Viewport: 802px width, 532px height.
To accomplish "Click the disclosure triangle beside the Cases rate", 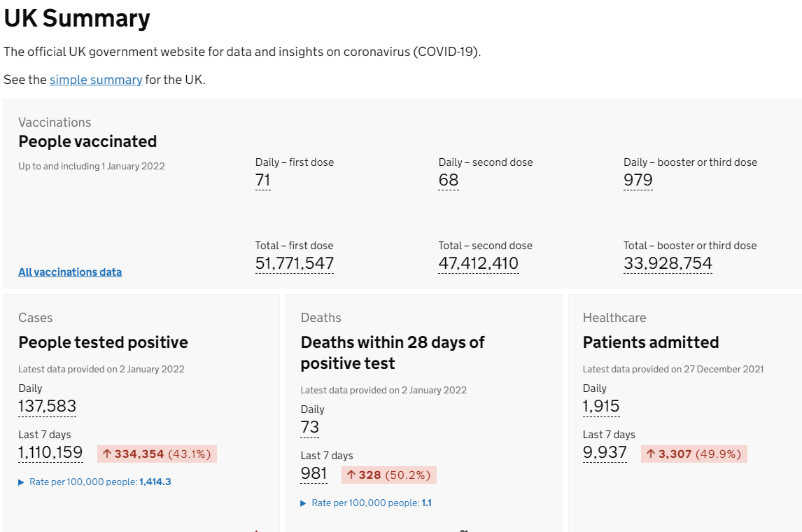I will click(21, 482).
